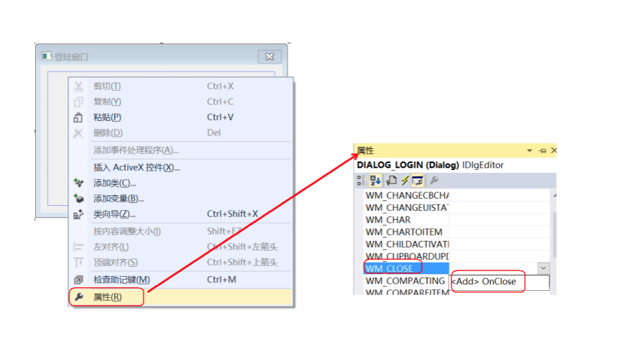Screen dimensions: 644x354
Task: Click the Add Variable icon
Action: pyautogui.click(x=79, y=199)
